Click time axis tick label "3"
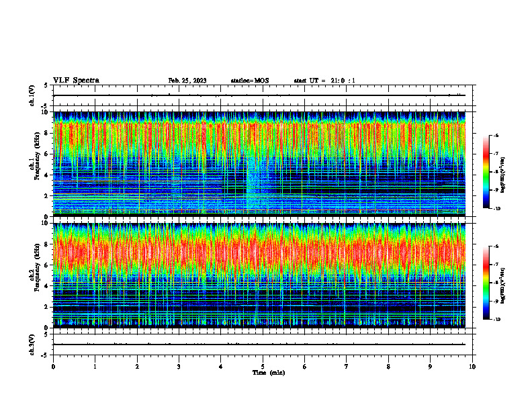This screenshot has height=411, width=532. [179, 367]
